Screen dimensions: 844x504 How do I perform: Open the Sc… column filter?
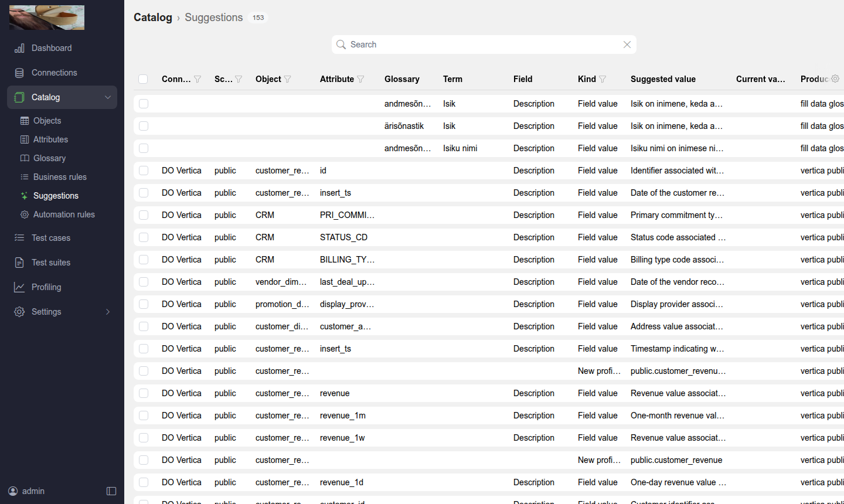click(x=239, y=79)
